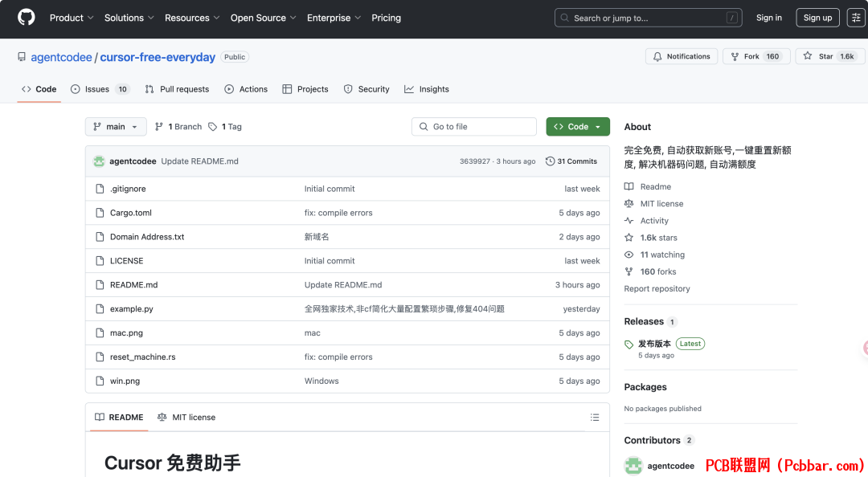The height and width of the screenshot is (477, 868).
Task: Open the main branch selector dropdown
Action: pyautogui.click(x=116, y=127)
